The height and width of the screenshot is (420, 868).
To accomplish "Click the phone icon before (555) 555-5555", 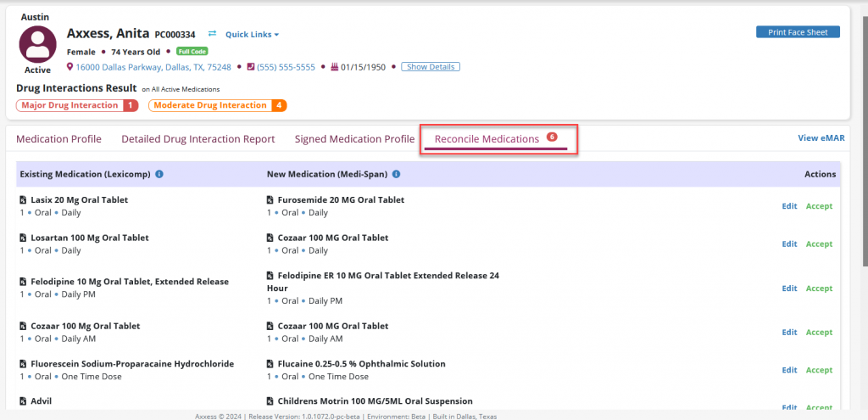I will coord(250,67).
